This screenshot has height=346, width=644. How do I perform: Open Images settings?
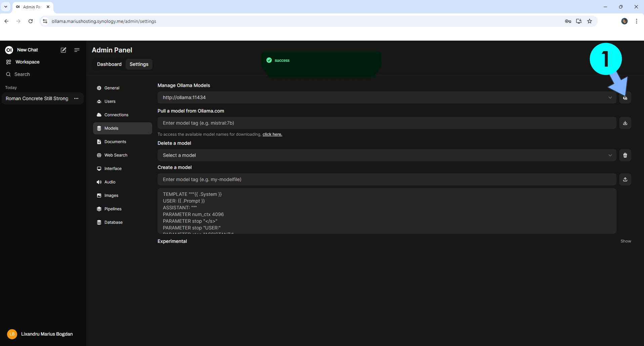pyautogui.click(x=122, y=196)
